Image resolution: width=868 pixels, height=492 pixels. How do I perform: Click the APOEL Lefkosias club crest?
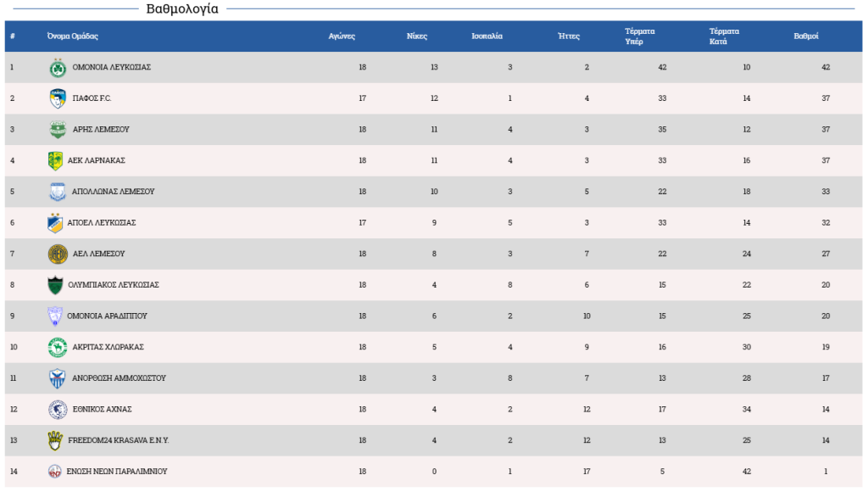tap(55, 223)
